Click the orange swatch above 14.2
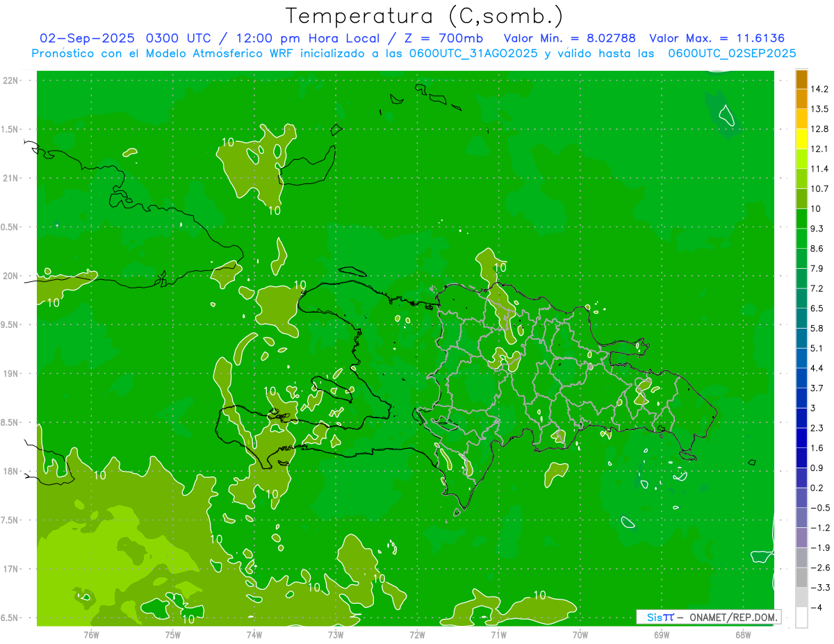834x644 pixels. click(801, 79)
